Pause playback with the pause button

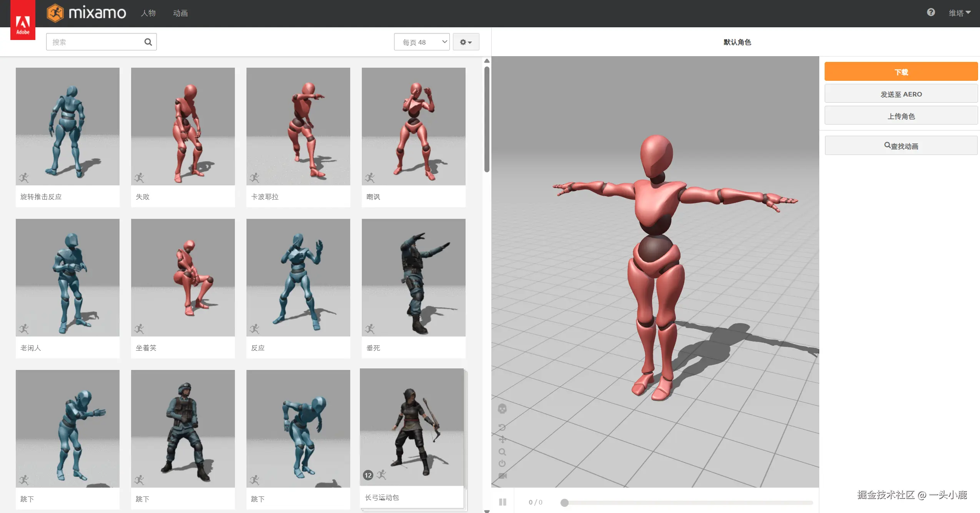(x=502, y=502)
